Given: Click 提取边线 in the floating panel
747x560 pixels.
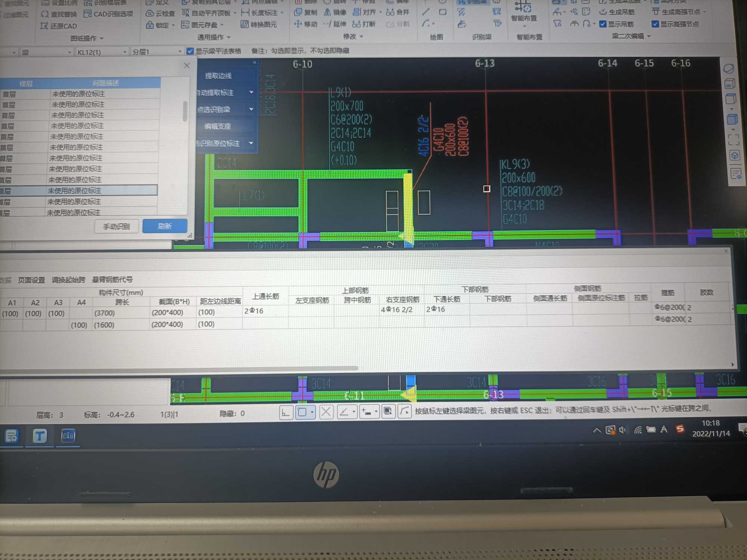Looking at the screenshot, I should (x=218, y=76).
